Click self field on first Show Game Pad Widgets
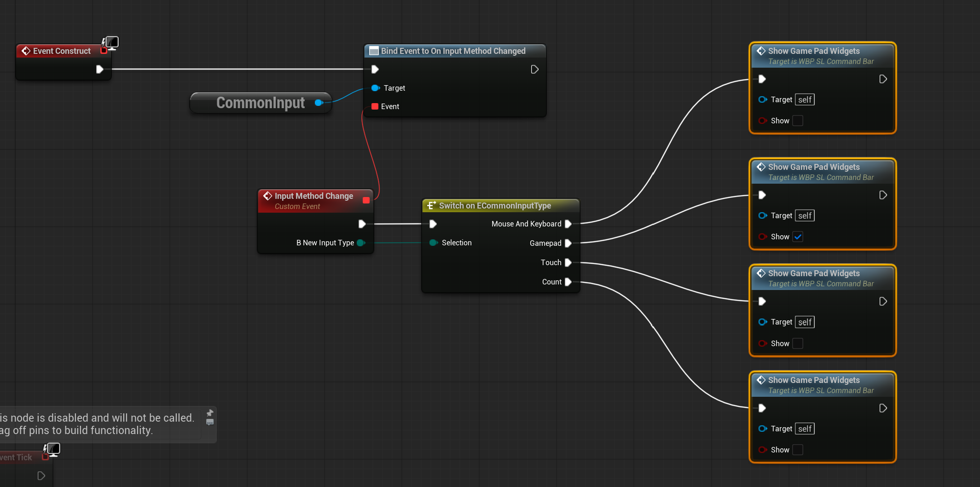This screenshot has width=980, height=487. [805, 99]
